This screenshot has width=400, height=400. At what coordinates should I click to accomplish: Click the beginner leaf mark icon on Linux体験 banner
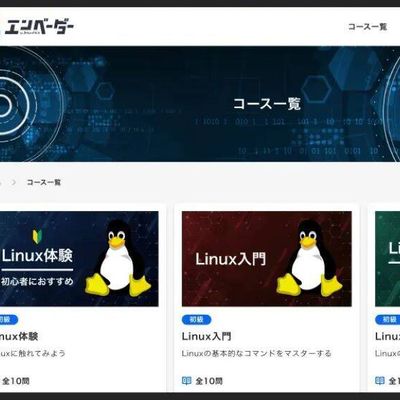37,236
